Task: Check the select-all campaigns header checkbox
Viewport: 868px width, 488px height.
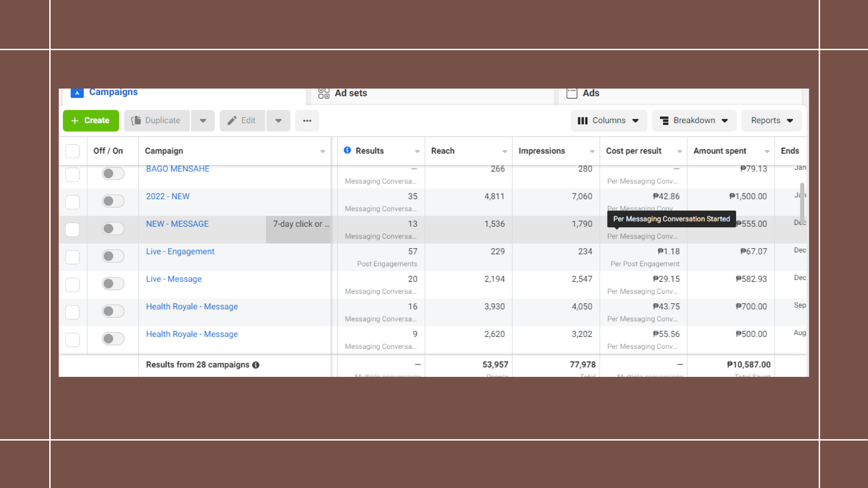Action: (x=72, y=151)
